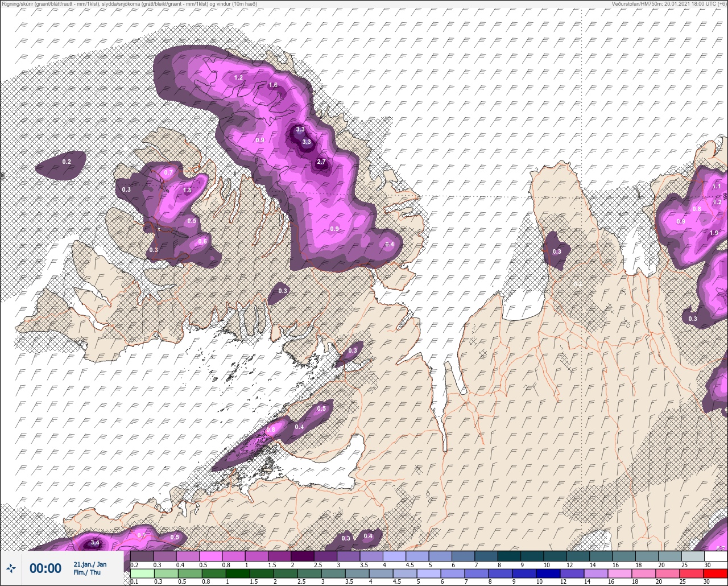This screenshot has height=586, width=728.
Task: Click the compass star icon beside the clock
Action: coord(11,568)
